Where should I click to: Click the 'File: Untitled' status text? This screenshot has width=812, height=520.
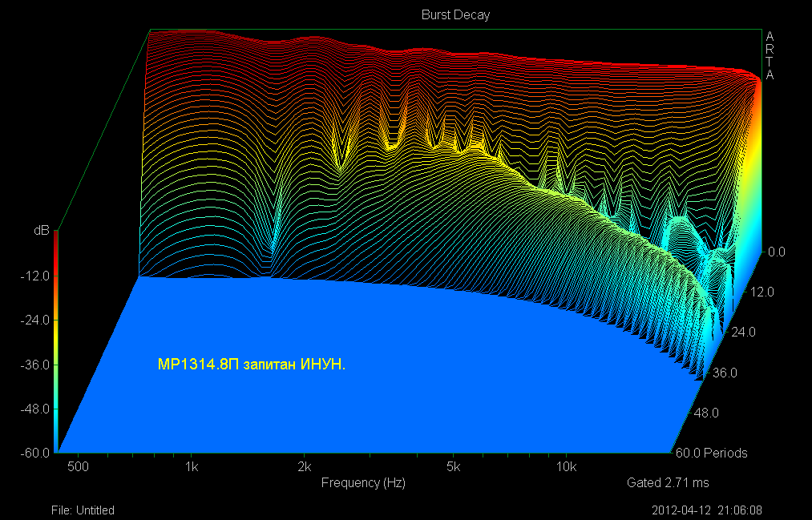[x=83, y=510]
